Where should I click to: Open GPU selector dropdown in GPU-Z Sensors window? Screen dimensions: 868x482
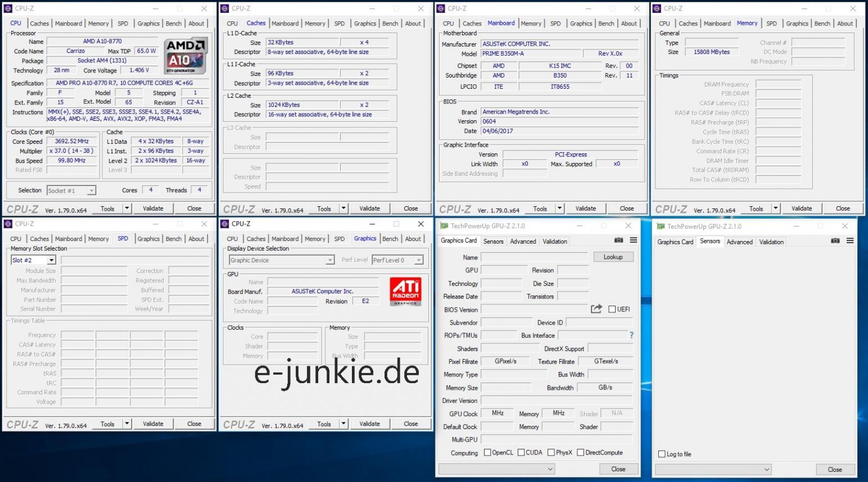(x=713, y=469)
